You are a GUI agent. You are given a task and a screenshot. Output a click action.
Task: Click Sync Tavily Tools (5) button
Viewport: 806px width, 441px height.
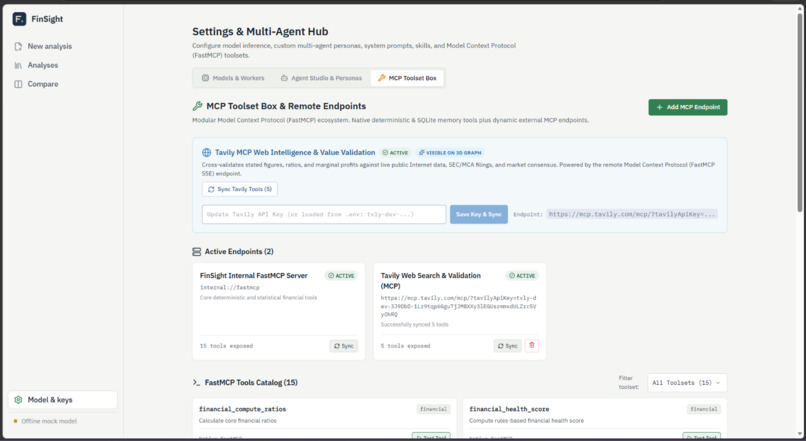[240, 189]
